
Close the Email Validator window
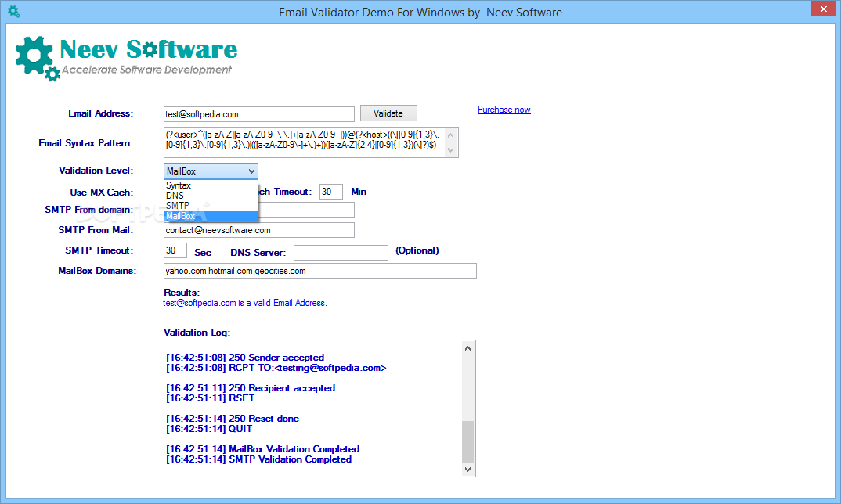(823, 9)
